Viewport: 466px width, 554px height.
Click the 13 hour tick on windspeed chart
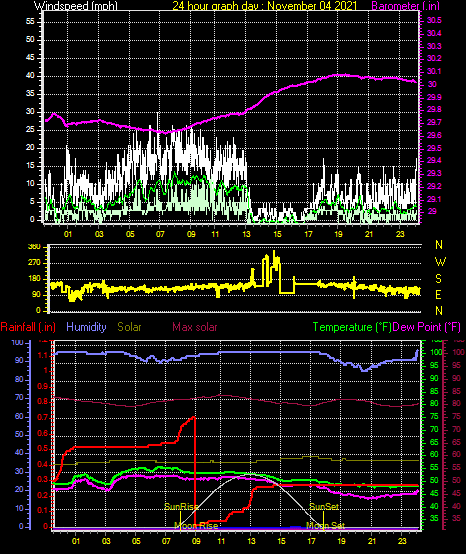246,234
